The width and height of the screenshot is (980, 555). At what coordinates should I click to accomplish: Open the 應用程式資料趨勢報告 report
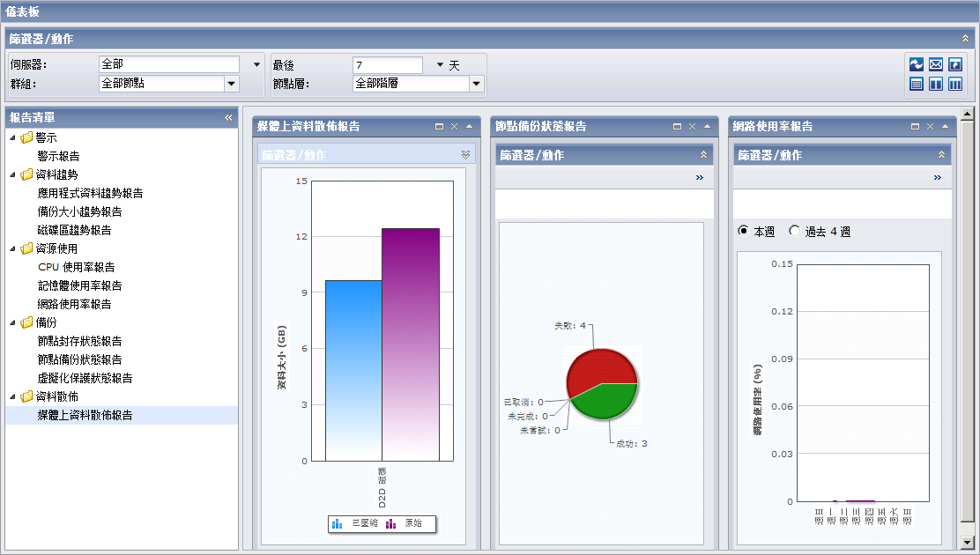tap(91, 193)
